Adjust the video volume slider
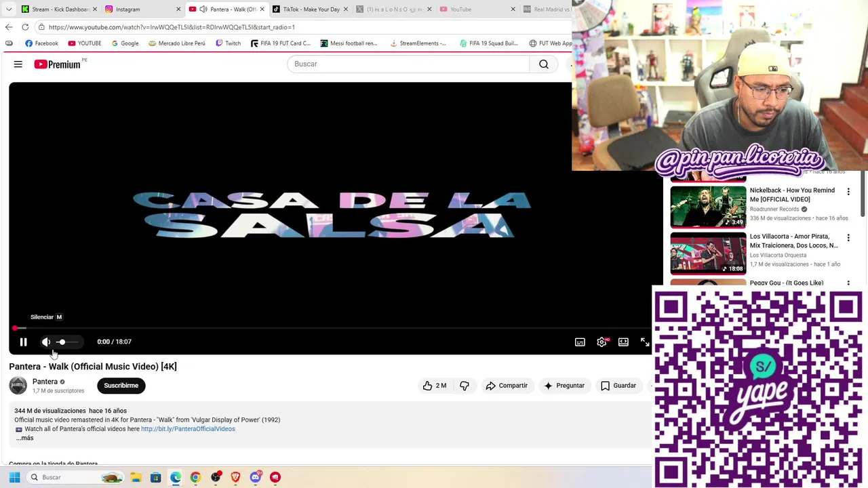Viewport: 868px width, 488px height. pyautogui.click(x=68, y=342)
